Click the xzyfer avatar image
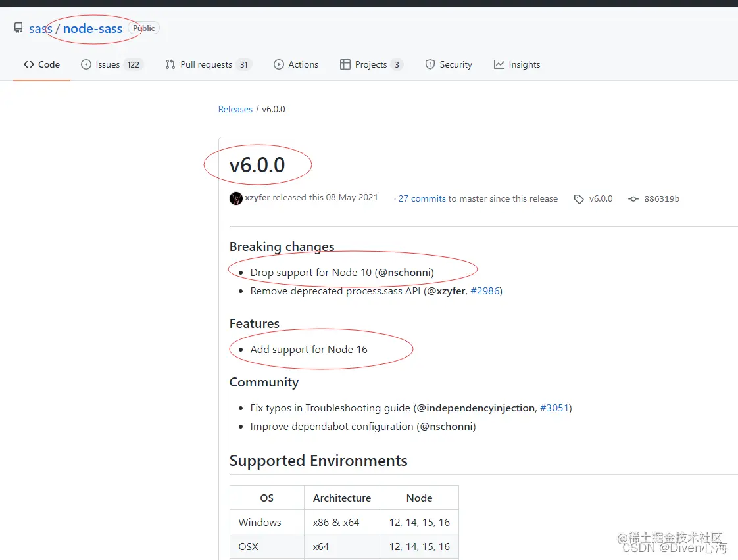 (235, 198)
